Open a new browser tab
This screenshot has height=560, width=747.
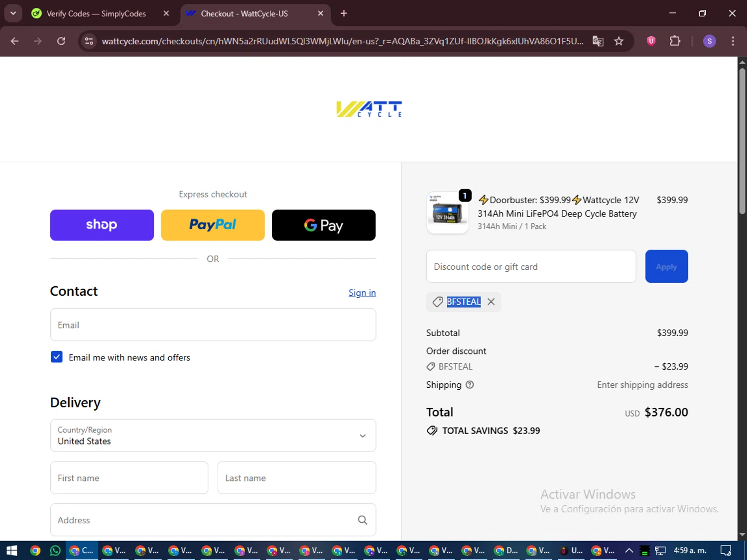click(344, 13)
